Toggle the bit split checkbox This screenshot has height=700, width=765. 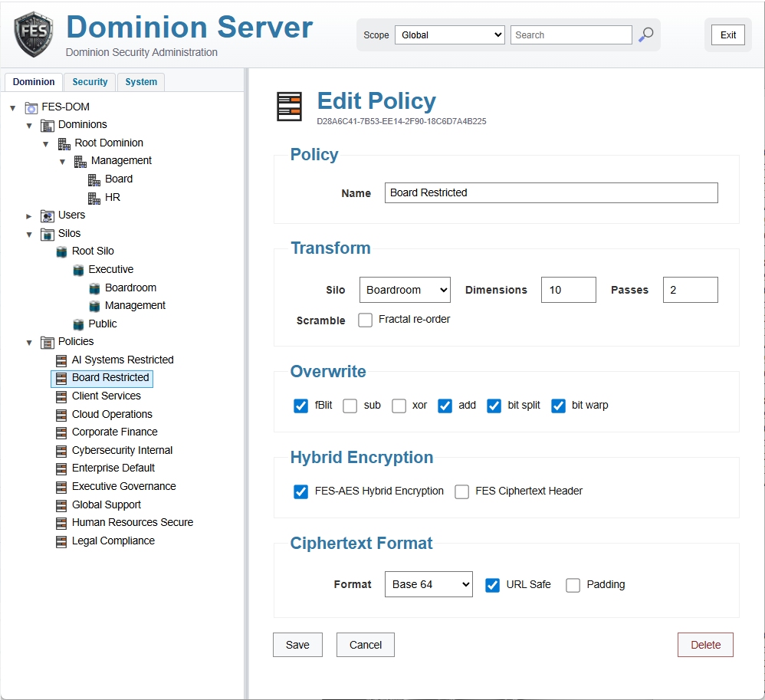(494, 406)
